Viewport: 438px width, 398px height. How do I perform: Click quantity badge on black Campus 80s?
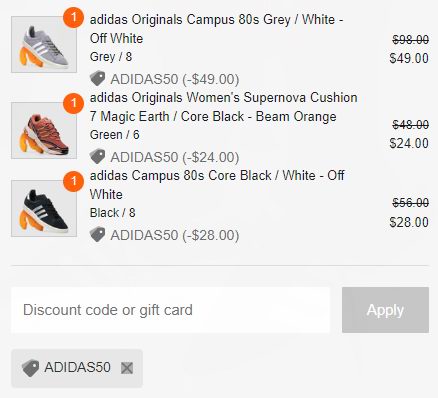[73, 182]
